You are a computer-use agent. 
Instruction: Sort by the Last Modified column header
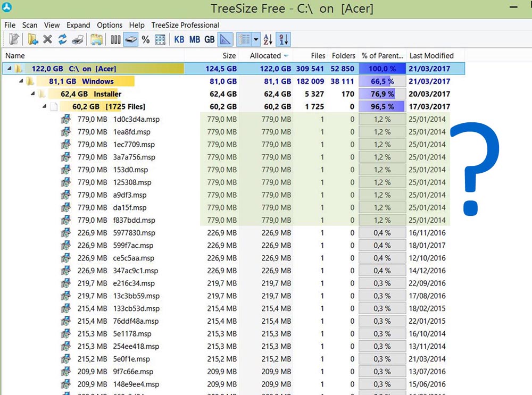click(435, 56)
